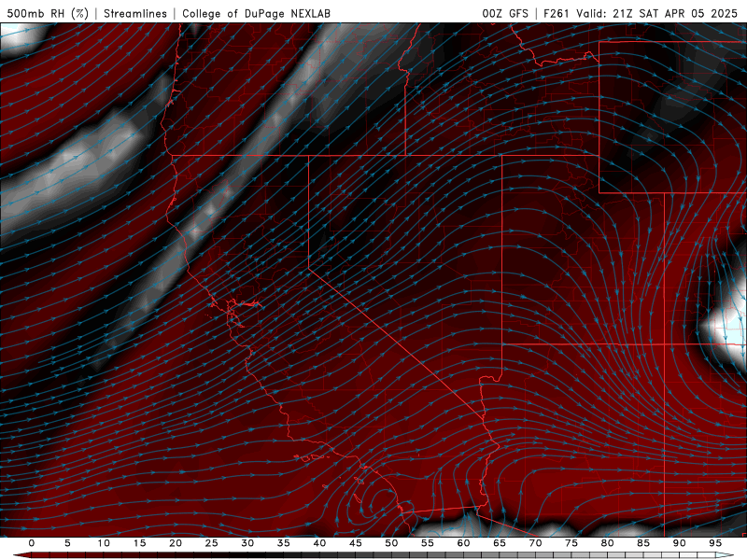Viewport: 747px width, 560px height.
Task: Select the "30" legend value
Action: pos(247,543)
